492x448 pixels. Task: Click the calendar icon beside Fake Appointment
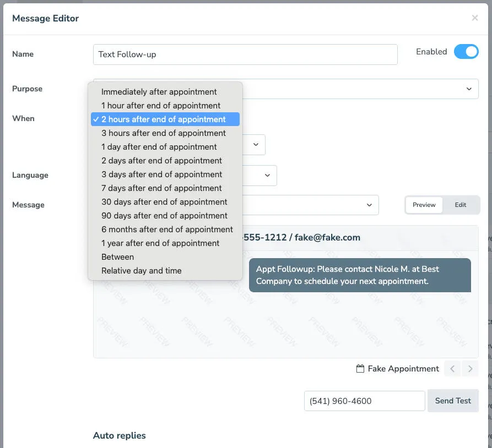pos(361,368)
